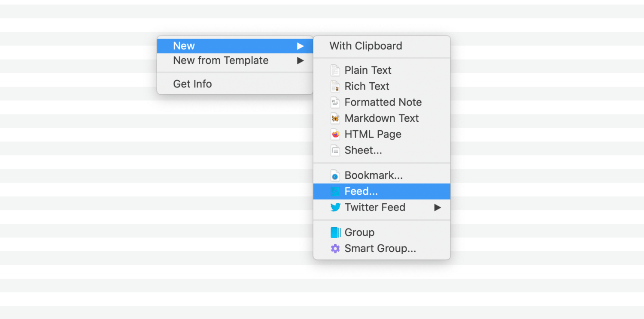Expand the Twitter Feed submenu arrow

[437, 208]
